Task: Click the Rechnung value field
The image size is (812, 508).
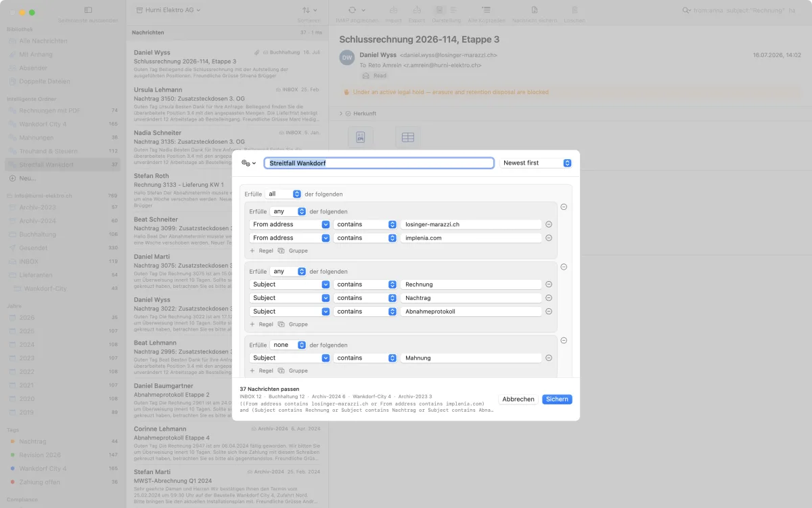Action: coord(471,284)
